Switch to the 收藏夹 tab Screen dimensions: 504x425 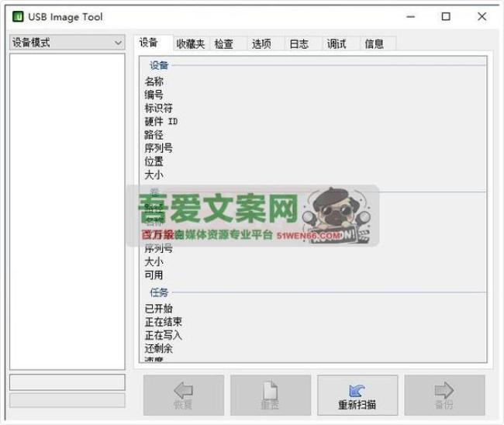point(191,43)
